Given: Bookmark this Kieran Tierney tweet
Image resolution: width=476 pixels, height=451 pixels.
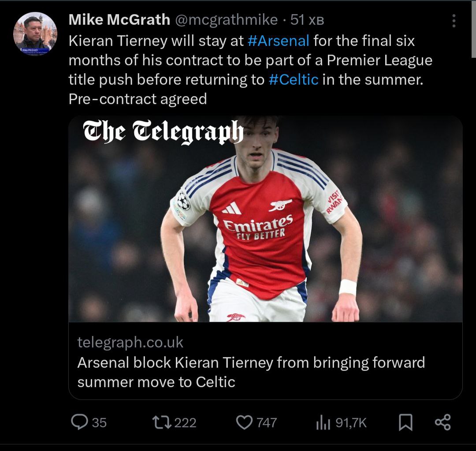Looking at the screenshot, I should 405,423.
